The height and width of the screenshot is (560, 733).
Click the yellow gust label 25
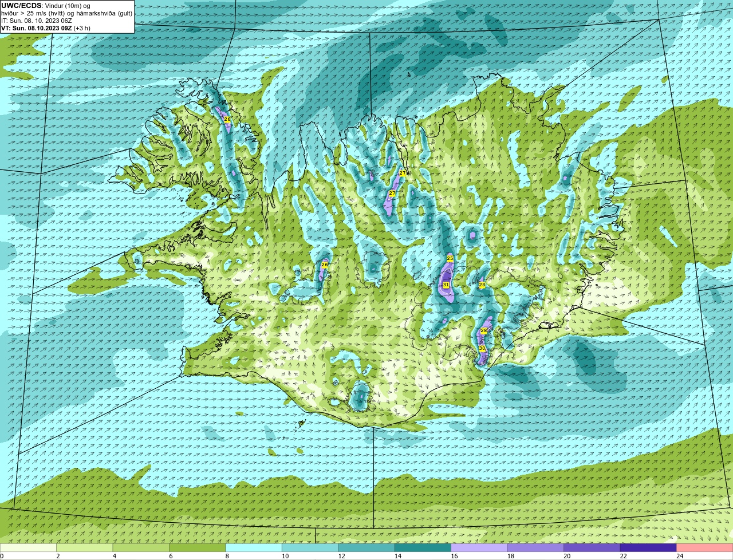click(450, 259)
